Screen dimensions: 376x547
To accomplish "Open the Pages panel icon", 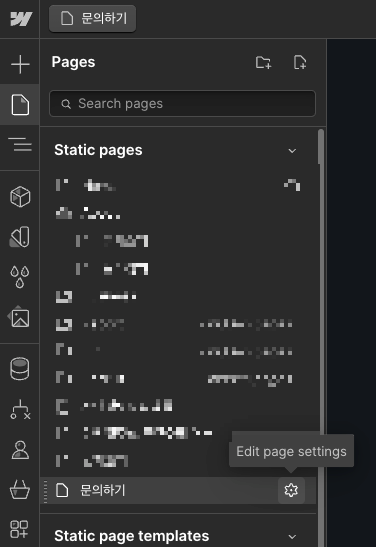I will (x=20, y=104).
